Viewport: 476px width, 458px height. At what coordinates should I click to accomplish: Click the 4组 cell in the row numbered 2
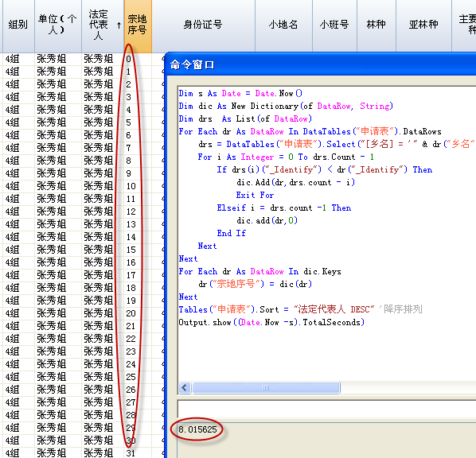click(x=18, y=84)
